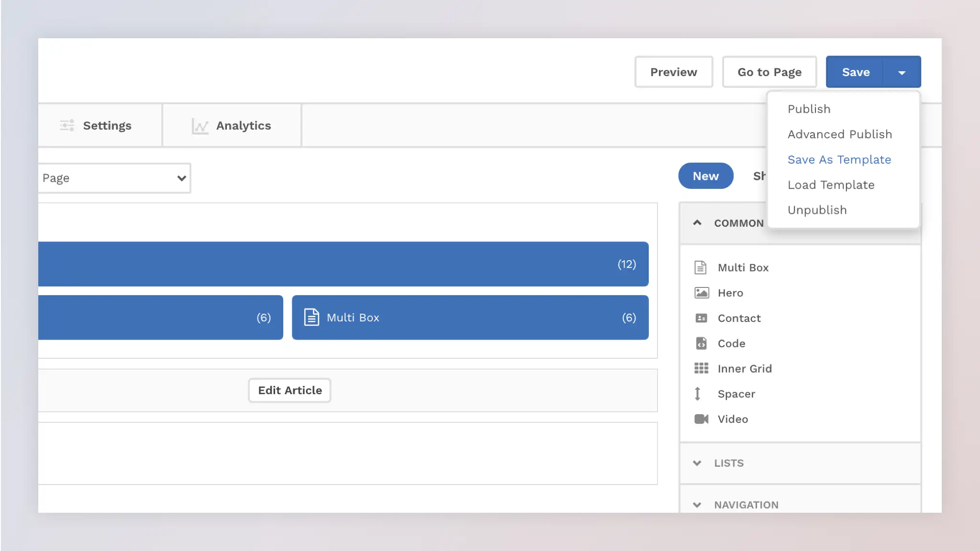Select the Hero component icon
The image size is (980, 551).
(x=701, y=293)
